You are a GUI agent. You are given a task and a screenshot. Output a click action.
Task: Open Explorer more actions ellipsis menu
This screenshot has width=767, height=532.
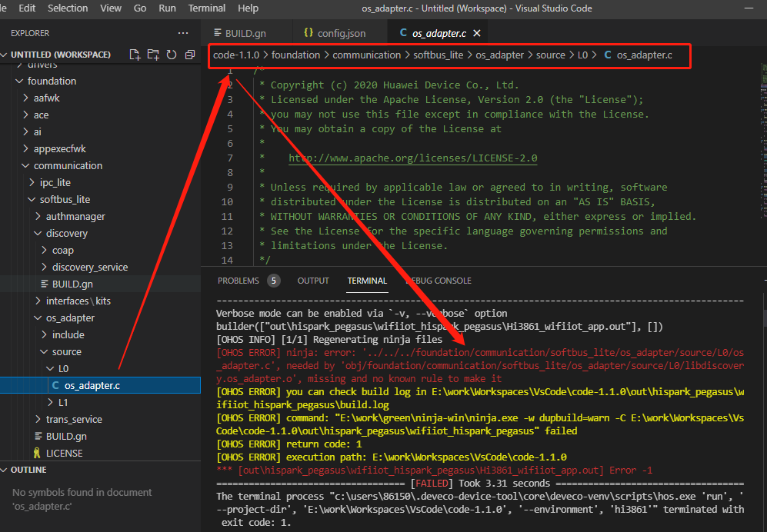tap(182, 33)
